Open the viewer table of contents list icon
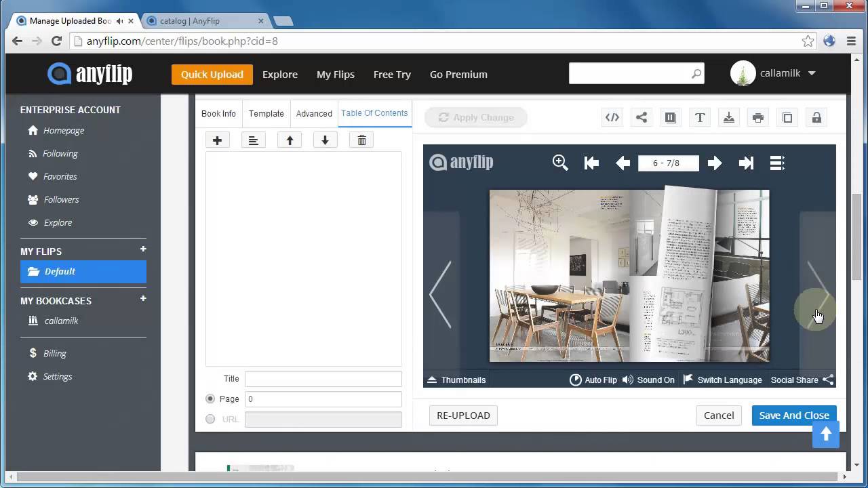This screenshot has width=868, height=488. pos(777,163)
